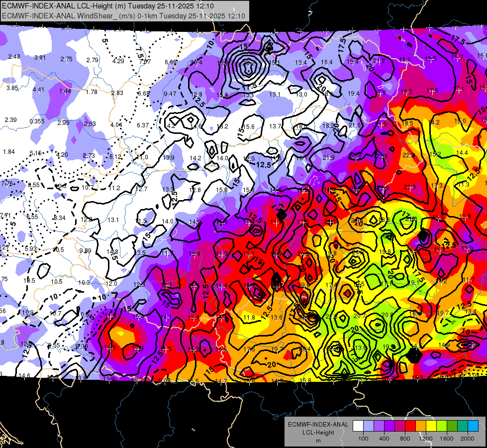Click the LCL-Height legend title text
The height and width of the screenshot is (448, 487).
pos(318,433)
